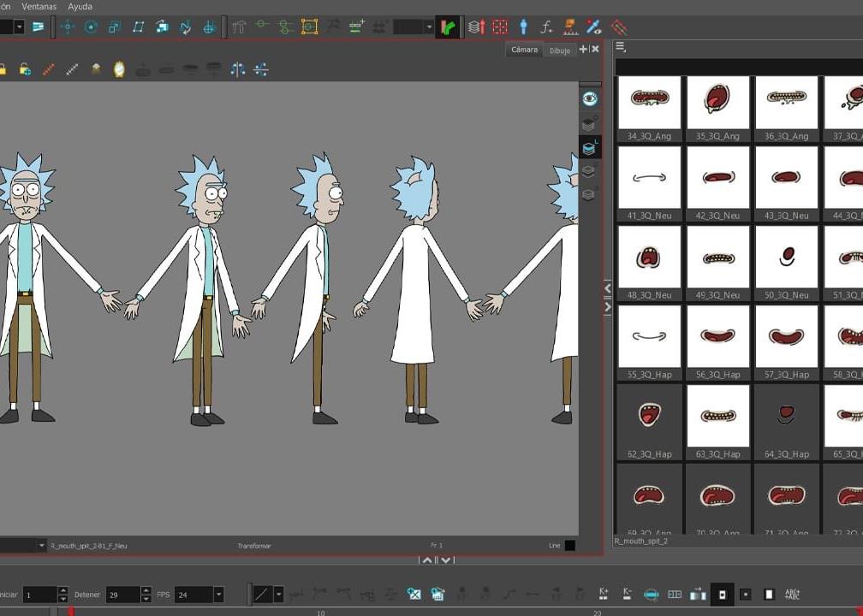Click the up arrow below the Camera view

(426, 560)
